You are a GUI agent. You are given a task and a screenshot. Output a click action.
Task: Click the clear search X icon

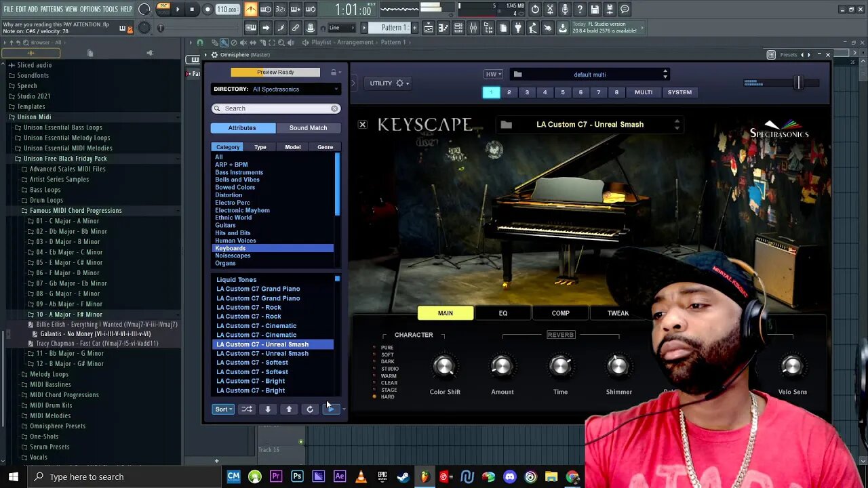pos(334,108)
